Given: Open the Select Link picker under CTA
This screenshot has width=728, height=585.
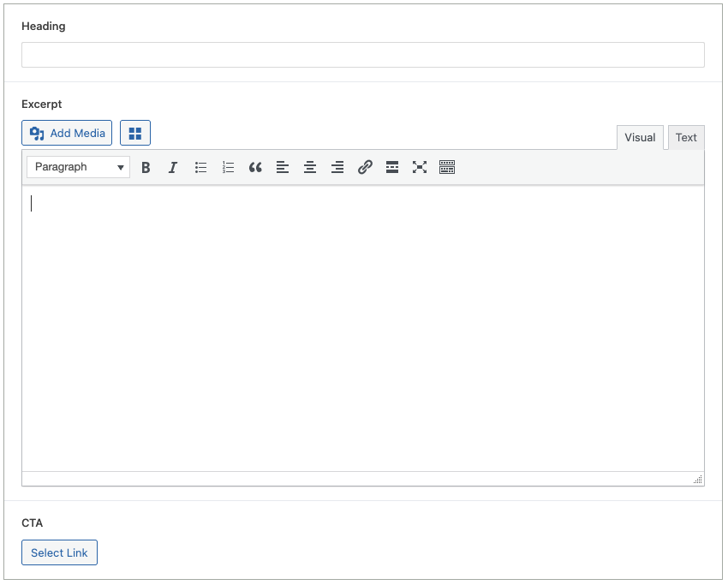Looking at the screenshot, I should coord(59,552).
